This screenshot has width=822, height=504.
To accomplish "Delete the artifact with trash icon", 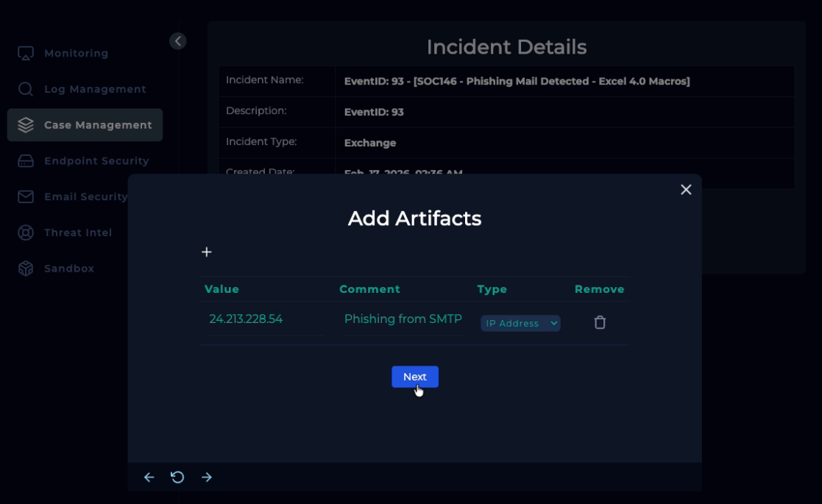I will (600, 322).
